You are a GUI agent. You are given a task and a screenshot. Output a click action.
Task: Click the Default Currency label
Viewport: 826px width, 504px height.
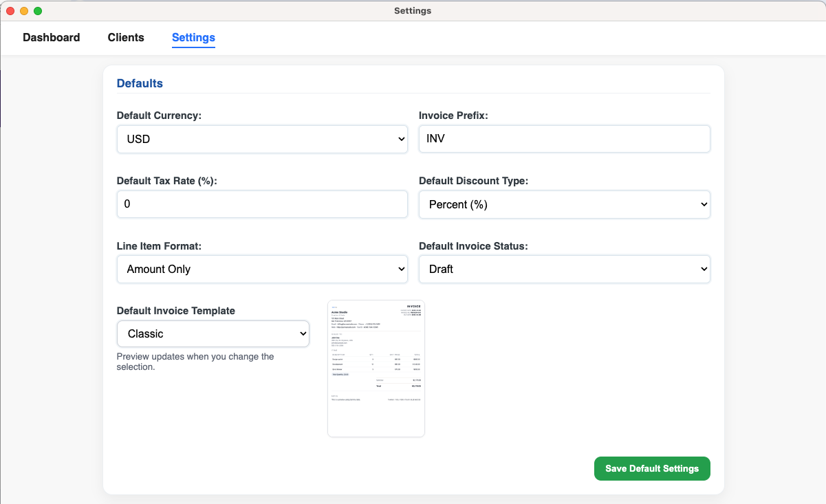[x=159, y=116]
